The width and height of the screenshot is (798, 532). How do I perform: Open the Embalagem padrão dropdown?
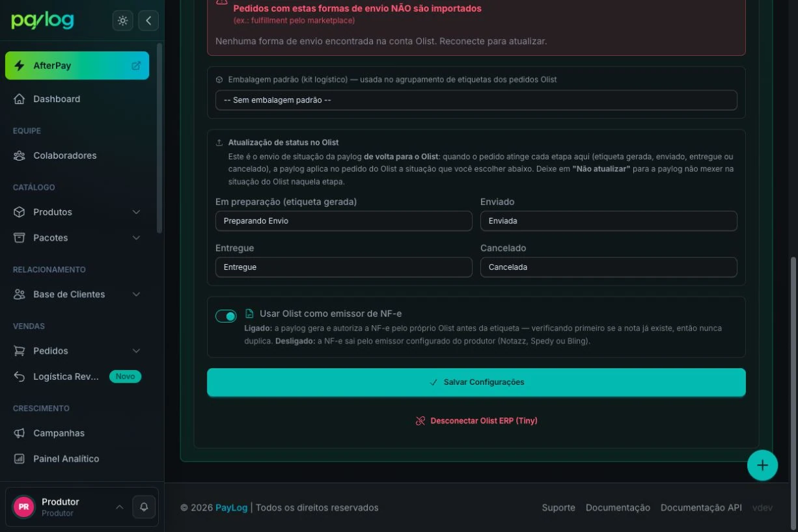click(476, 100)
